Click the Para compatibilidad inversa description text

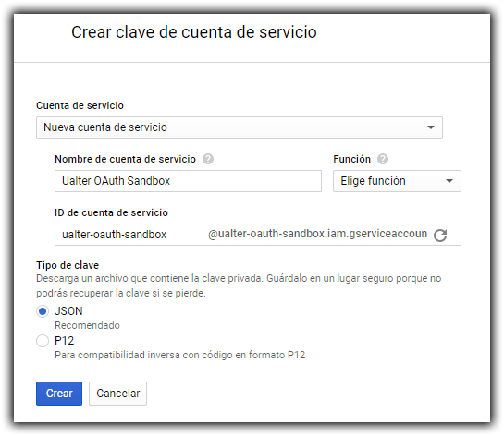[180, 355]
